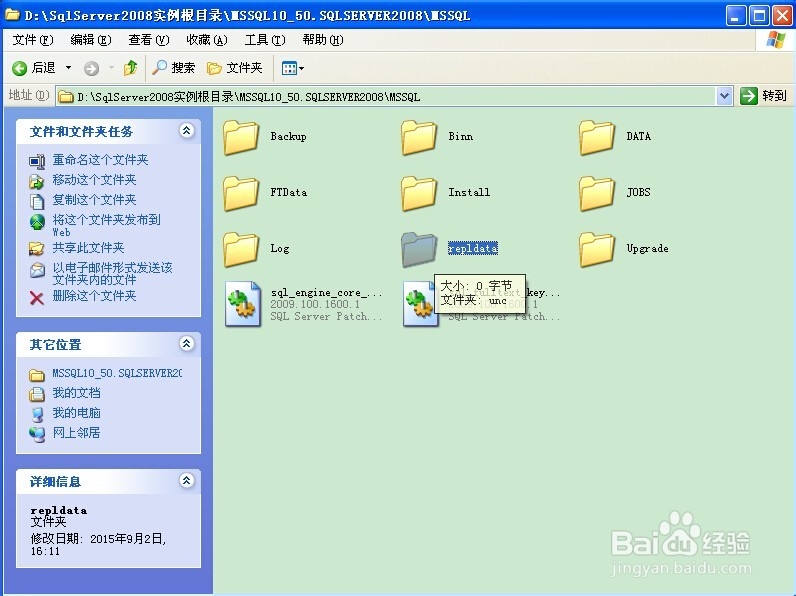This screenshot has height=596, width=796.
Task: Select the Log folder icon
Action: click(x=241, y=249)
